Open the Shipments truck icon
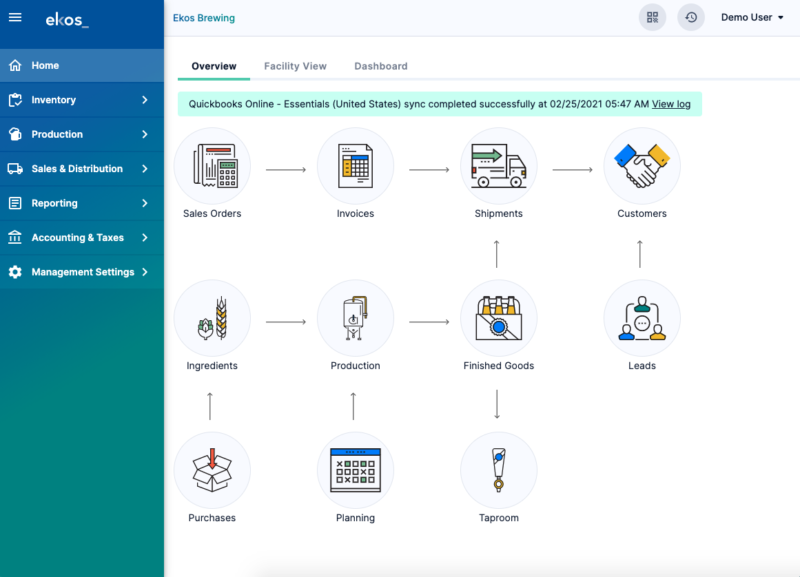Screen dimensions: 800x577 (498, 166)
